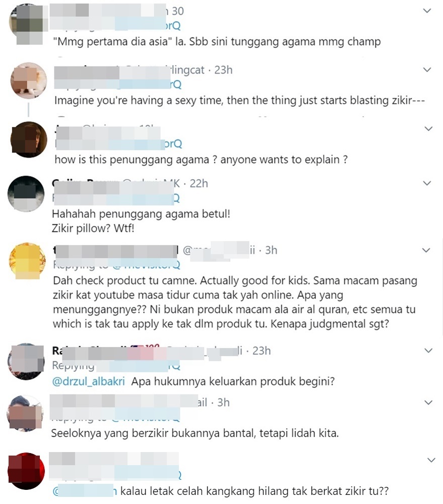Open dark red avatar on last tweet
Screen dimensions: 443x504
[26, 471]
